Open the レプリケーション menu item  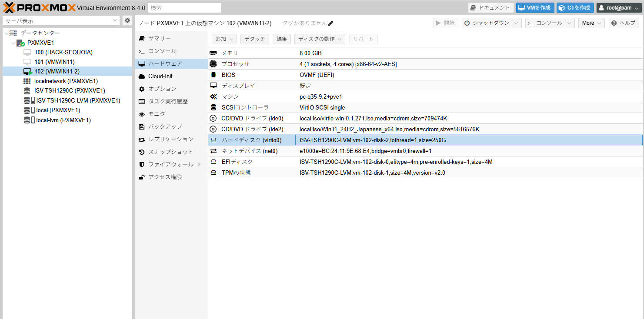point(171,140)
